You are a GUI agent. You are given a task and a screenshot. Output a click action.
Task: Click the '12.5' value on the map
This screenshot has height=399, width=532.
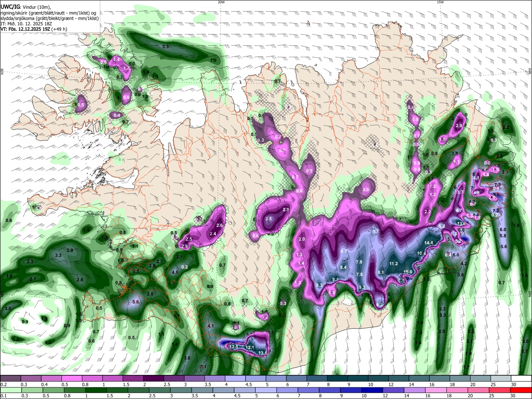234,347
